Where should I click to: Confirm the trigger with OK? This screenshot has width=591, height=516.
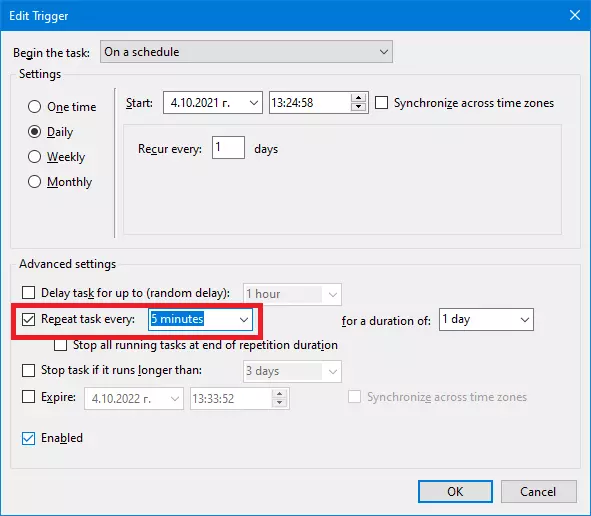[455, 492]
